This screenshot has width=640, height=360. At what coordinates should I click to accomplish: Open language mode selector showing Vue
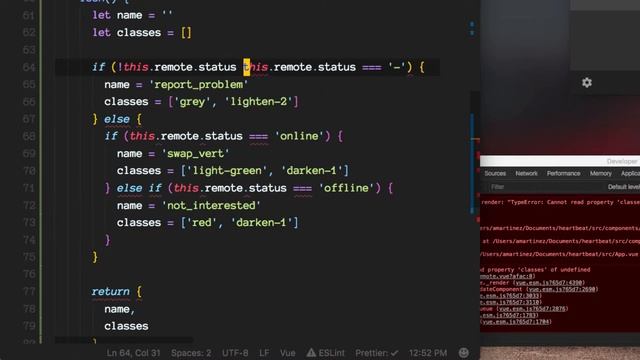(287, 353)
